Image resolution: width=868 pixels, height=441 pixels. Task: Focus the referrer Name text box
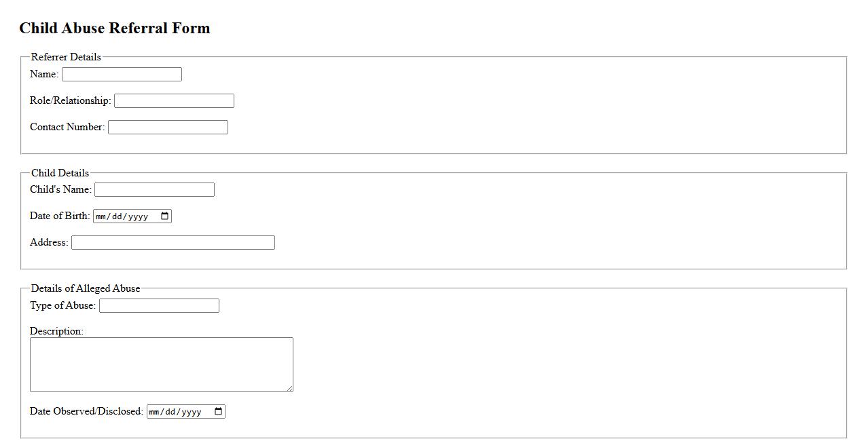tap(122, 75)
